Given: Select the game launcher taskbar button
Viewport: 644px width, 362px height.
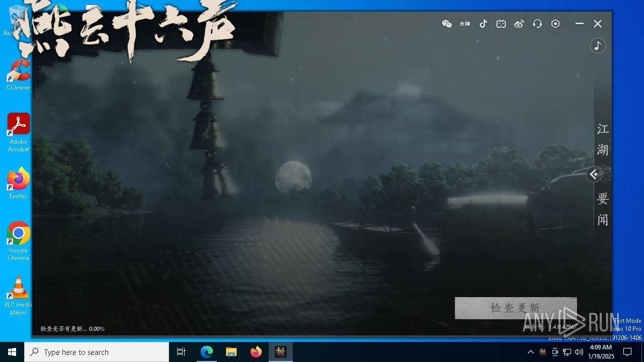Looking at the screenshot, I should pyautogui.click(x=281, y=352).
